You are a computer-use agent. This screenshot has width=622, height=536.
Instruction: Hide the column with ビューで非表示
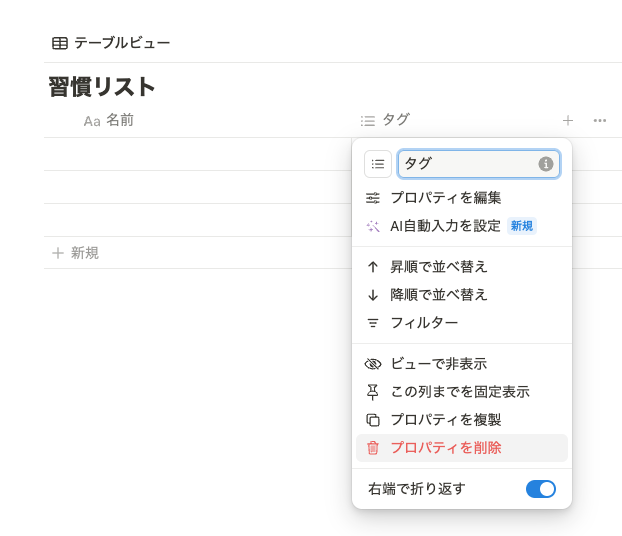(x=438, y=364)
